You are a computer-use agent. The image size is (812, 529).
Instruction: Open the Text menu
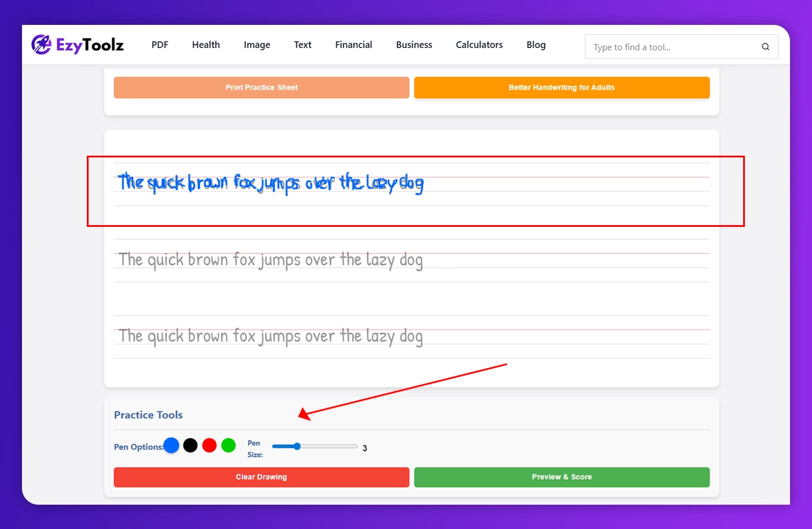302,45
